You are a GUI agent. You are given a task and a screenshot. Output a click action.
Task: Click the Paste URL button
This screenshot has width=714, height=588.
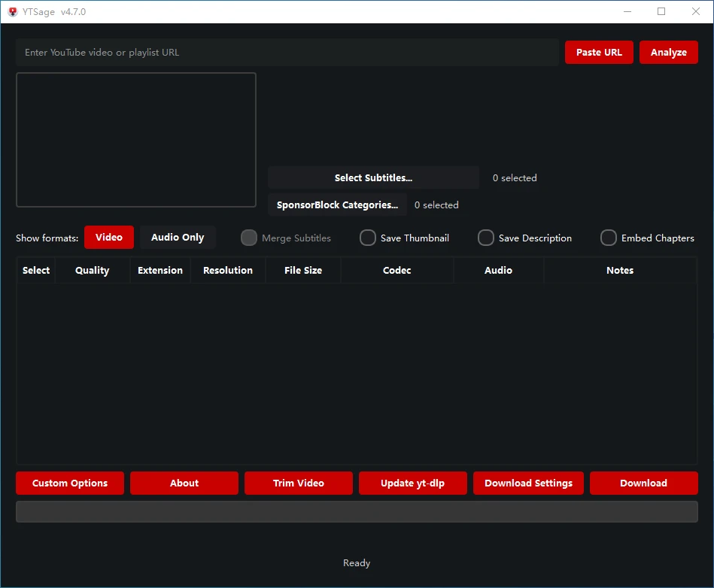(x=599, y=53)
